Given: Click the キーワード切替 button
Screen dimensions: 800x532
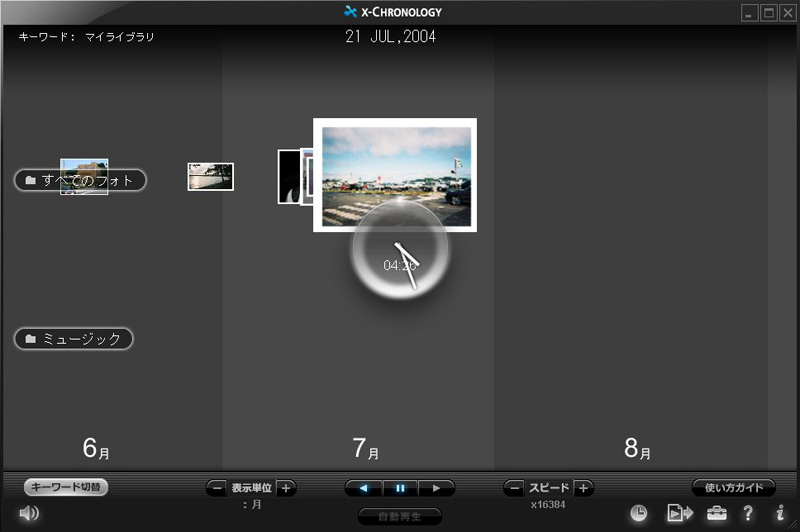Looking at the screenshot, I should coord(66,488).
